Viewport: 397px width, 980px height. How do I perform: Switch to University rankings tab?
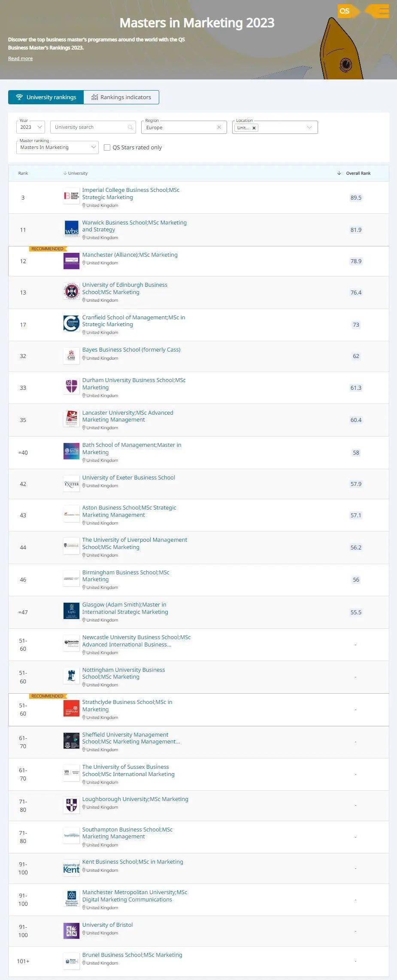(46, 97)
